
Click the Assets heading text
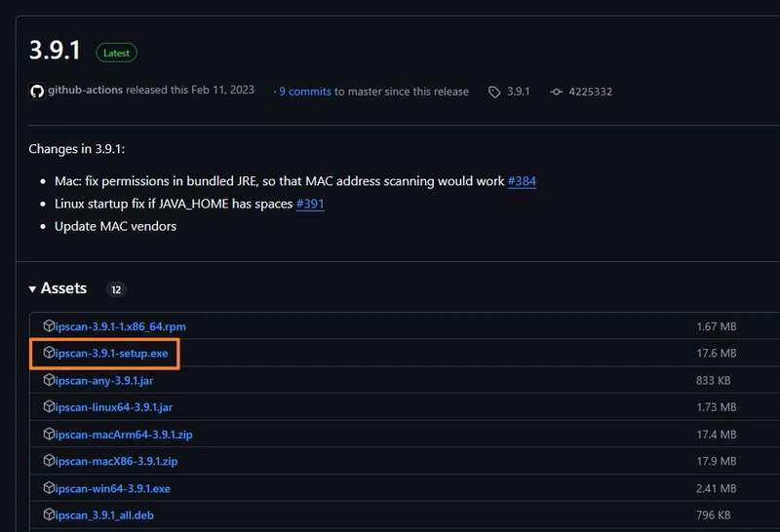[63, 288]
